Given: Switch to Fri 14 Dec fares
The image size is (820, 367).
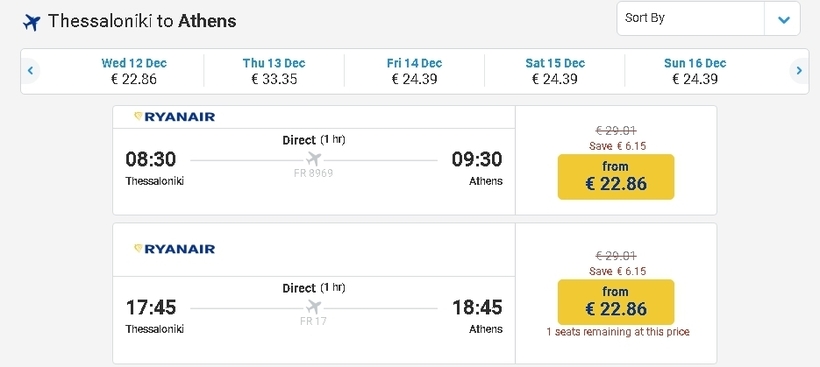Looking at the screenshot, I should [414, 71].
